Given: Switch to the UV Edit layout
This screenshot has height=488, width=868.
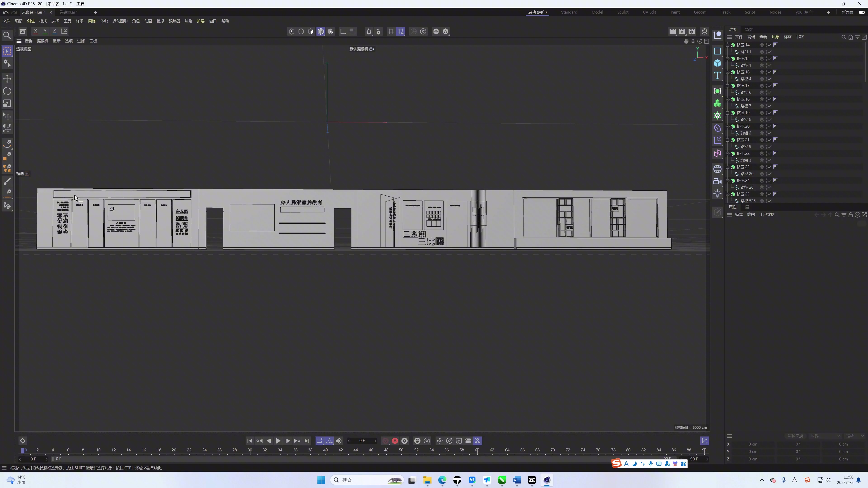Looking at the screenshot, I should (x=650, y=12).
